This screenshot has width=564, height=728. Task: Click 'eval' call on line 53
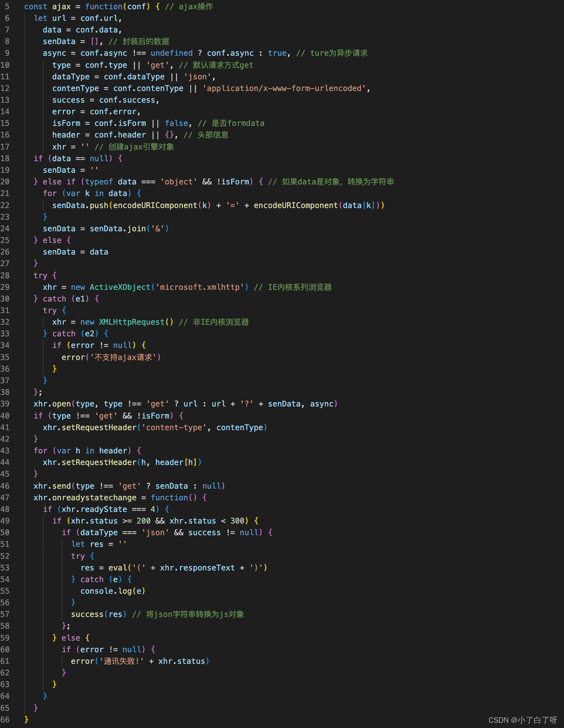[118, 568]
